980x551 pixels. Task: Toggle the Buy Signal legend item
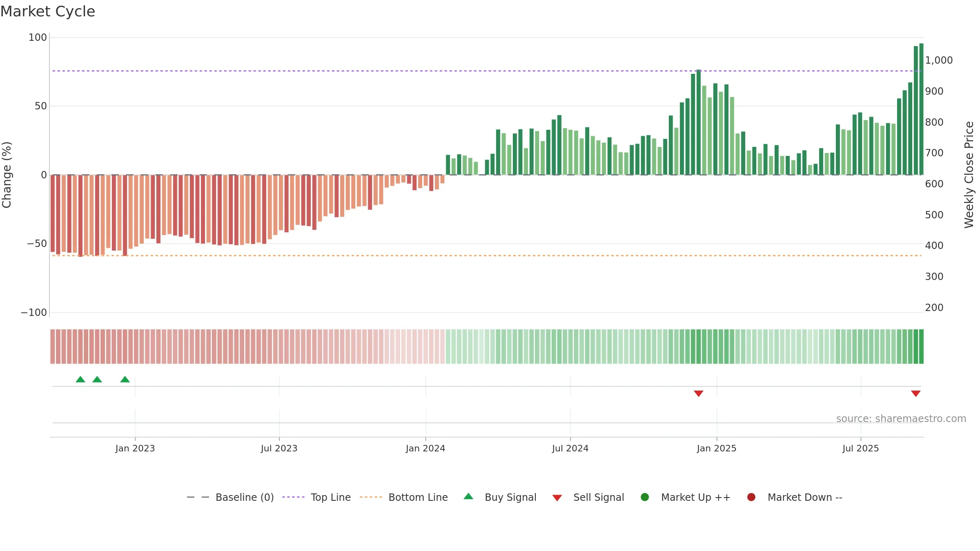500,497
